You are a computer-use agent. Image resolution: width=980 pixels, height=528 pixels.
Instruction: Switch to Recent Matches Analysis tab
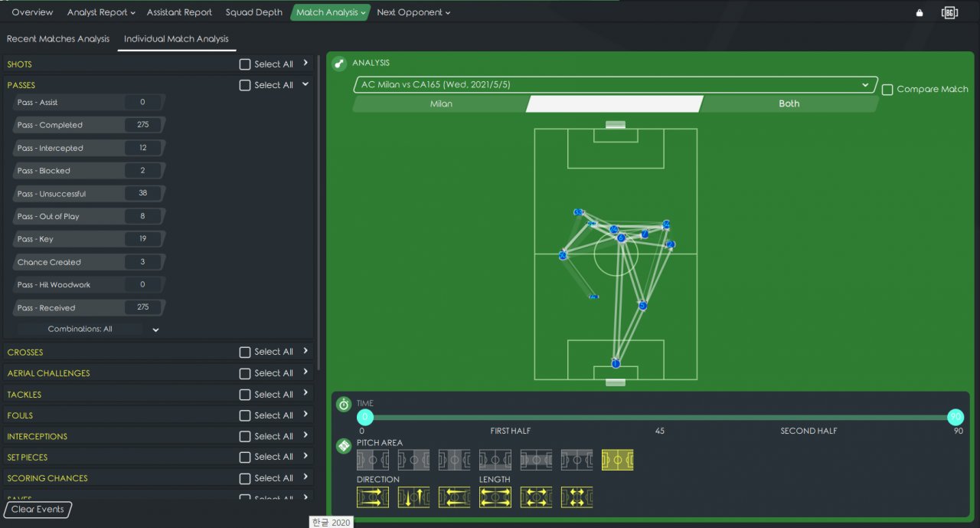click(58, 39)
